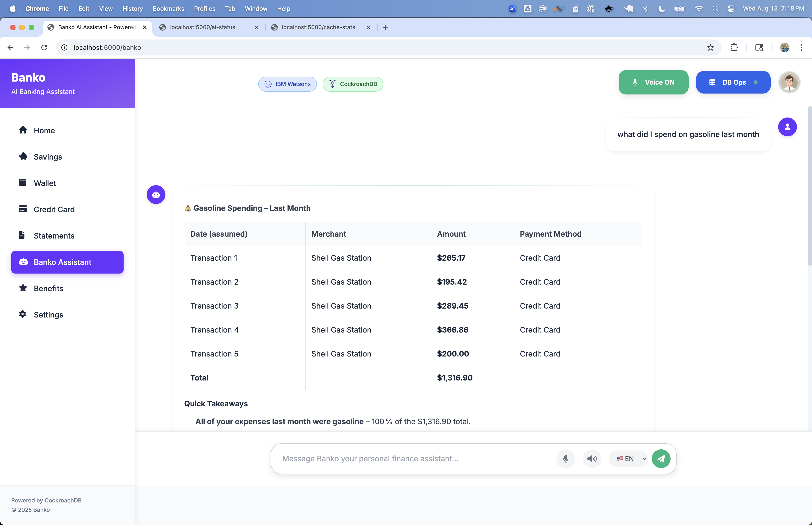This screenshot has height=525, width=812.
Task: Toggle the DB Ops button
Action: [733, 82]
